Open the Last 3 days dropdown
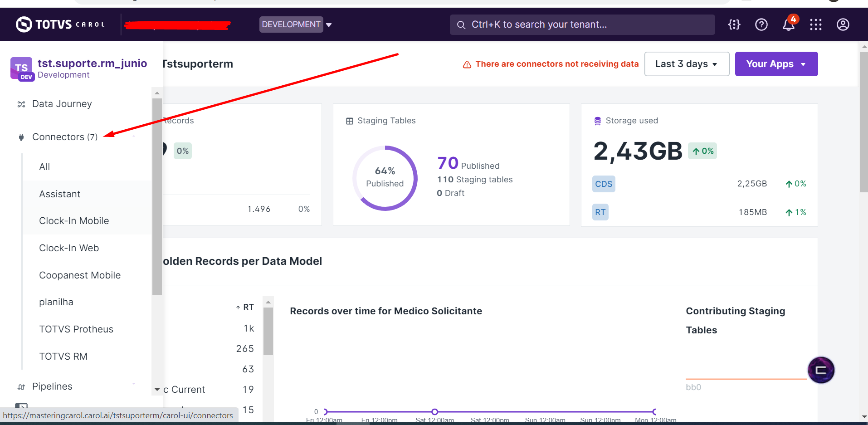Screen dimensions: 868x425 [686, 64]
